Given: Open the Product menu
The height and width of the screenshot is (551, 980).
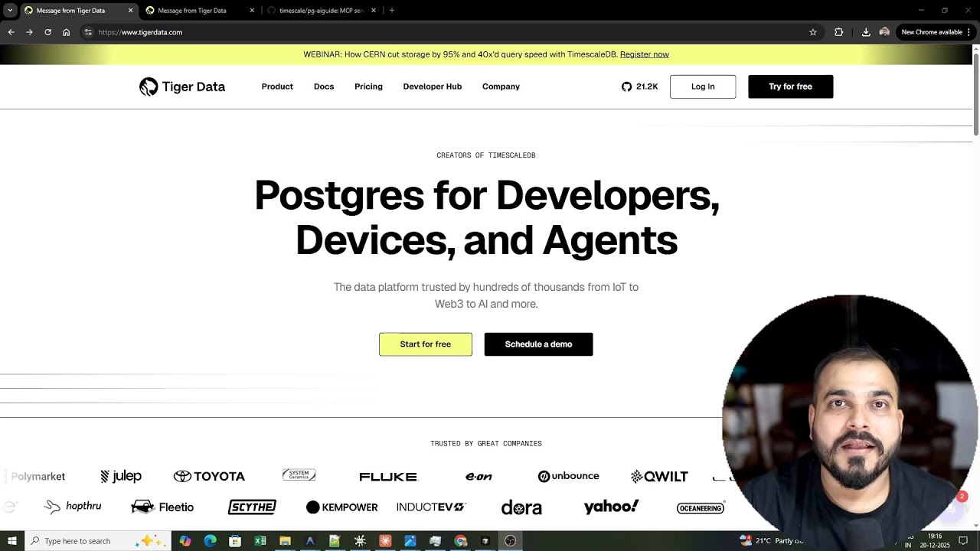Looking at the screenshot, I should 277,86.
